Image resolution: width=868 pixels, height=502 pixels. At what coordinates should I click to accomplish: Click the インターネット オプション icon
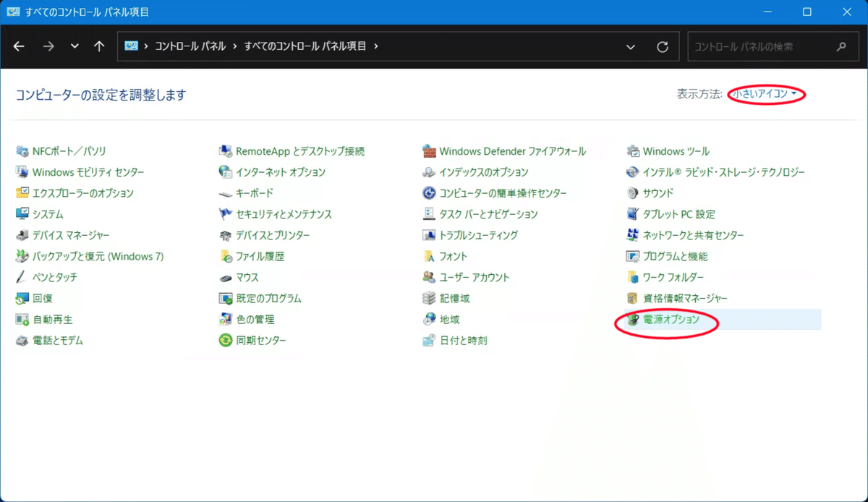click(225, 172)
